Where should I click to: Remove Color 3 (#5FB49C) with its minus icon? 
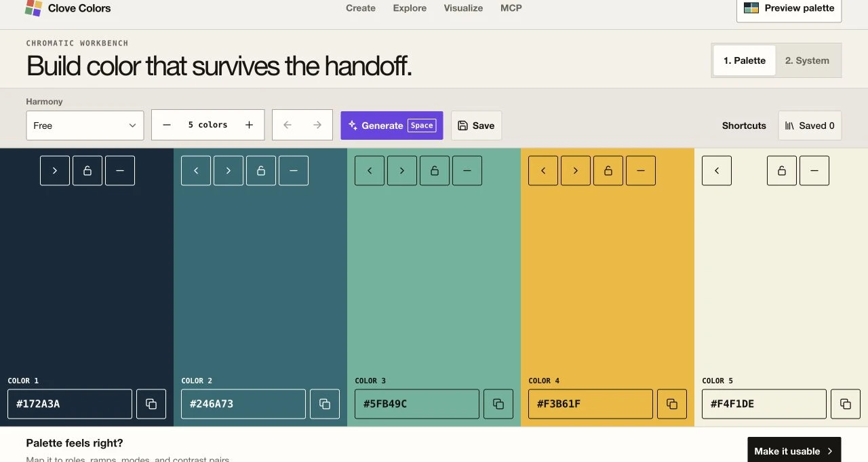(x=467, y=171)
